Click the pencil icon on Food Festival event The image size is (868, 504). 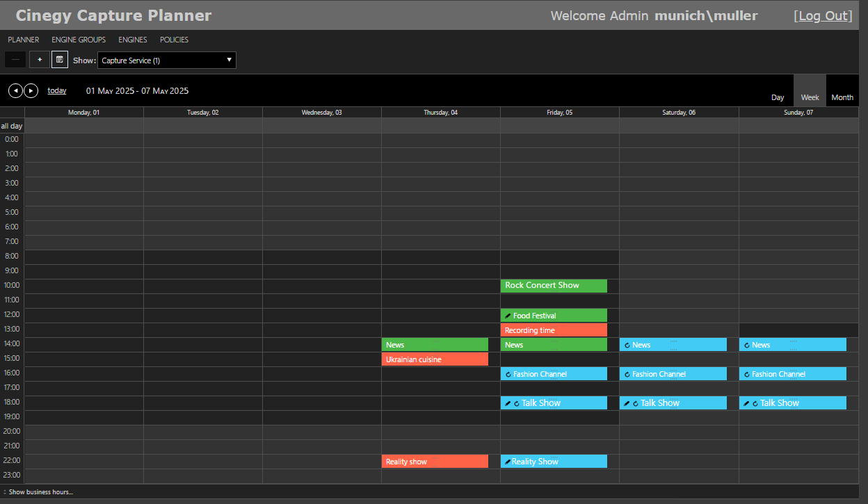[508, 315]
